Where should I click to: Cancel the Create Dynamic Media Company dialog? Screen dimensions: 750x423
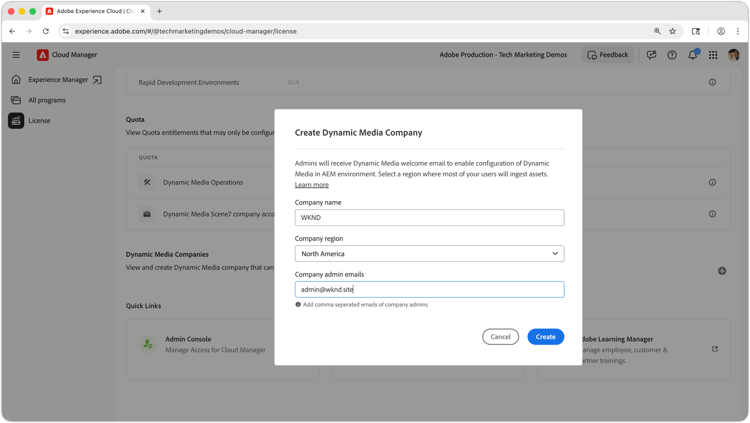pos(500,337)
